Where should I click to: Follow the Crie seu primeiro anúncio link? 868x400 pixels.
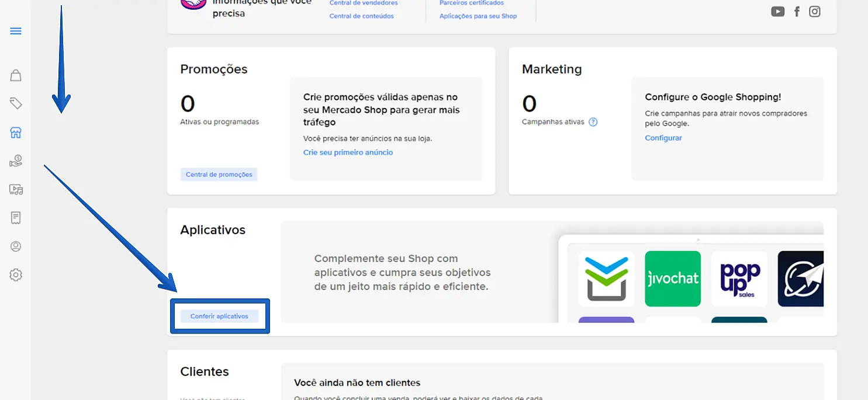pyautogui.click(x=348, y=152)
